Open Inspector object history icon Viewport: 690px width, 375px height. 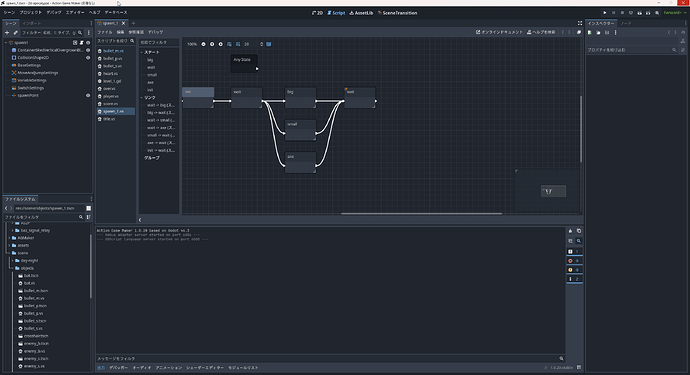pos(683,33)
